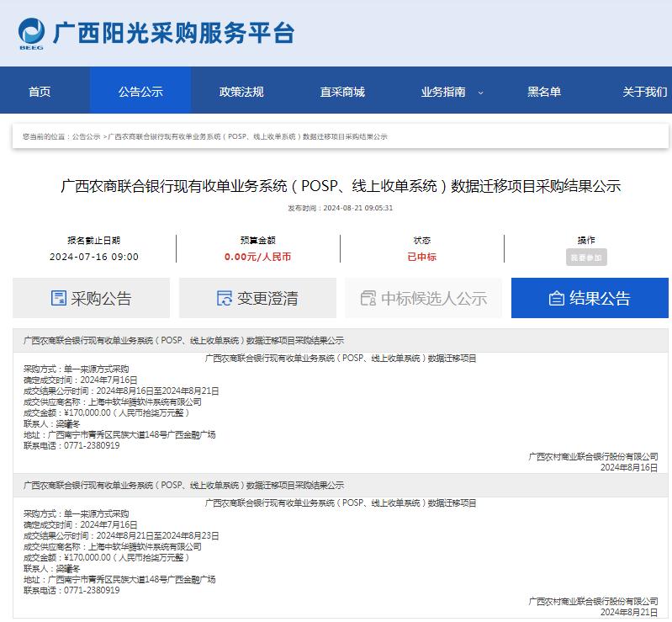Click the 发布时间 2024-08-21 09:05:31 text
Image resolution: width=672 pixels, height=622 pixels.
pos(341,208)
